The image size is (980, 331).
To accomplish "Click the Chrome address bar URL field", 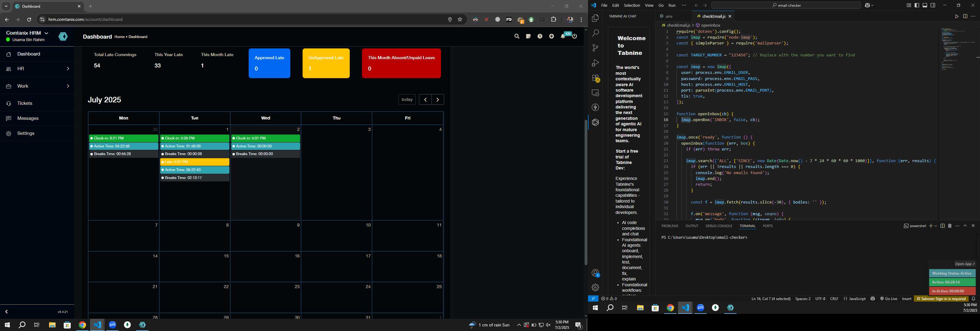I will (243, 19).
